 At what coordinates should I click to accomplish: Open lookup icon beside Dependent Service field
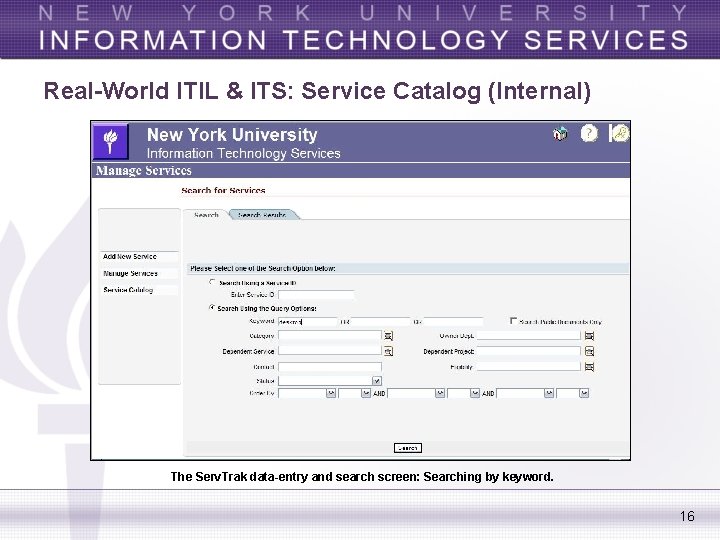click(388, 351)
